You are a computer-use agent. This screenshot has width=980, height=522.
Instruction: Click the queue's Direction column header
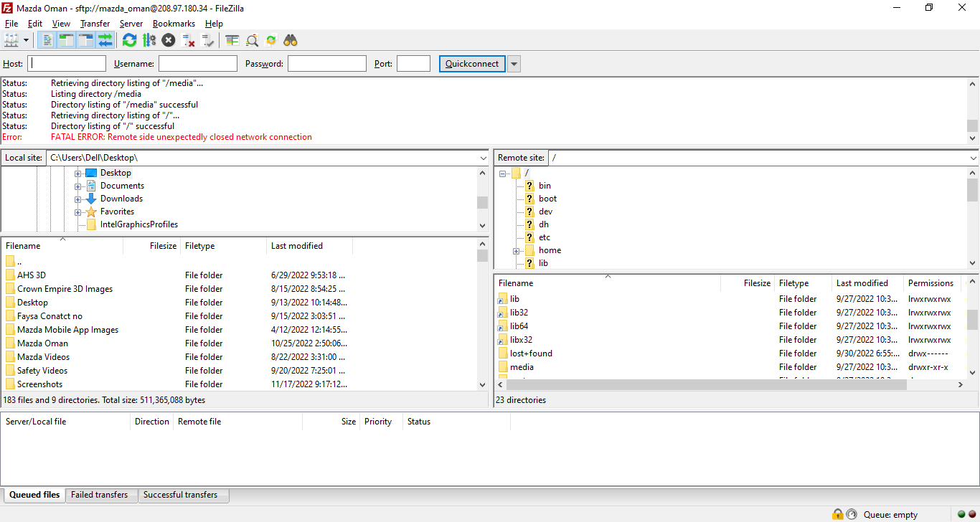coord(151,422)
